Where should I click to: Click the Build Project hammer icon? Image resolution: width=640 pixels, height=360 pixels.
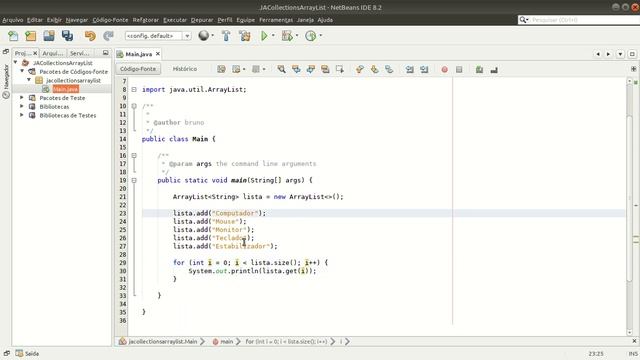tap(226, 36)
